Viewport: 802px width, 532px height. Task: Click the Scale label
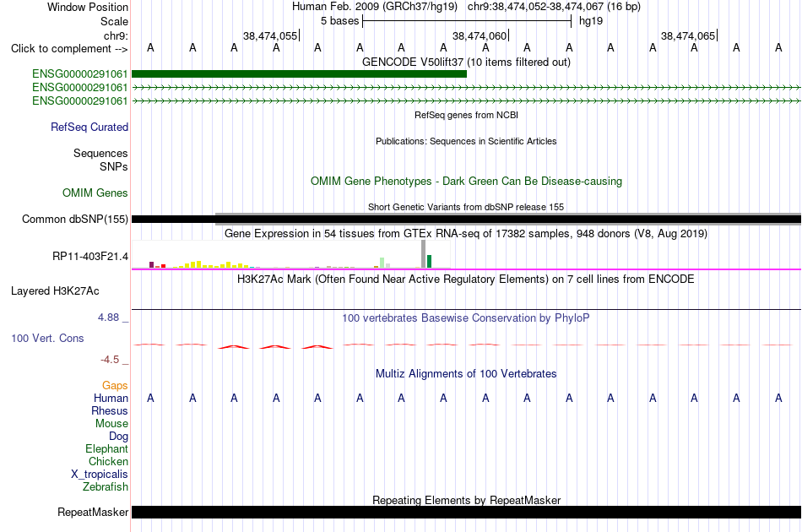click(115, 21)
